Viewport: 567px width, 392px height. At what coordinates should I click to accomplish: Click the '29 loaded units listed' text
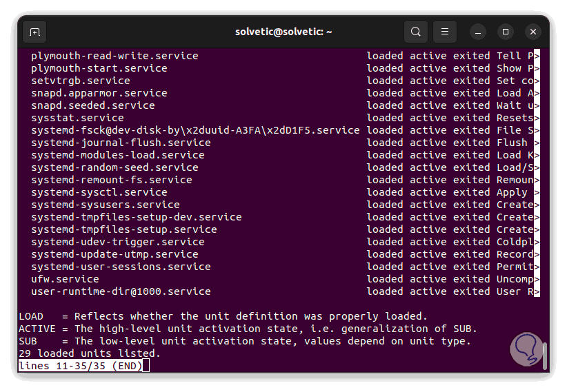click(x=89, y=353)
